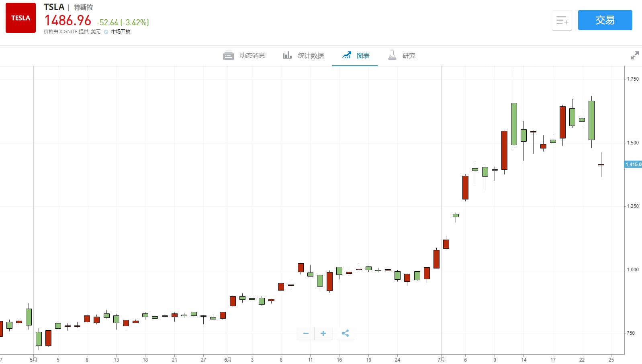Click the 7月 date axis label
Image resolution: width=642 pixels, height=364 pixels.
click(x=441, y=360)
